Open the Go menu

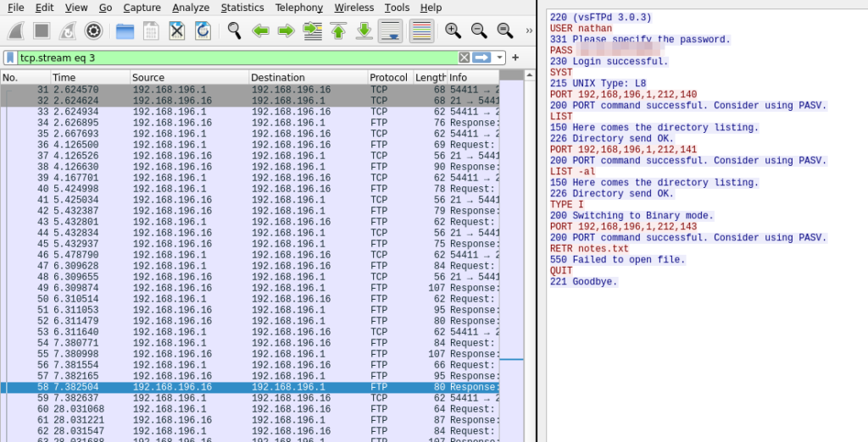click(x=105, y=8)
